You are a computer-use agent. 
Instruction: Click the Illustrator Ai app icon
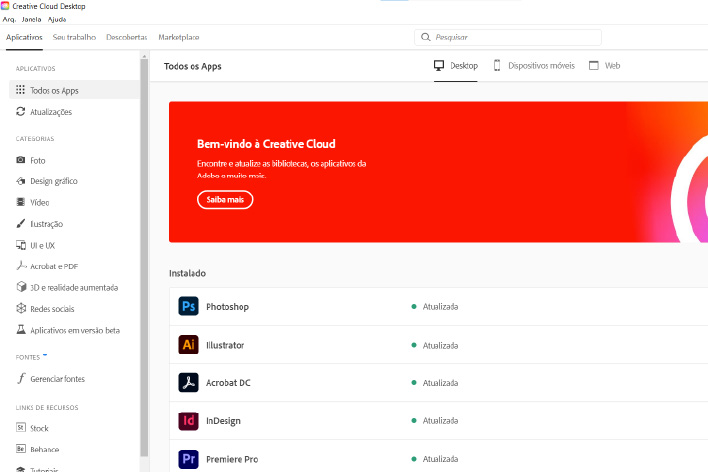click(188, 345)
